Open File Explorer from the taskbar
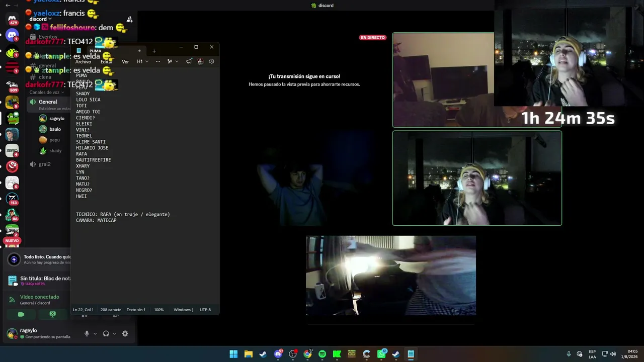The height and width of the screenshot is (362, 644). point(248,354)
